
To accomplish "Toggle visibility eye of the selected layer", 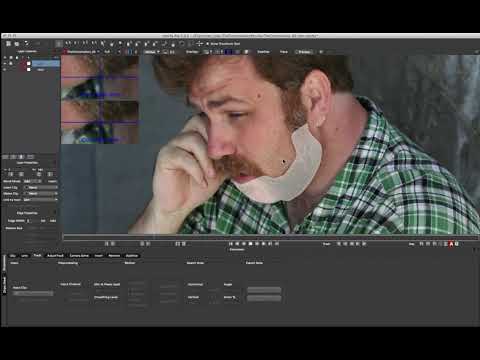I will point(5,63).
